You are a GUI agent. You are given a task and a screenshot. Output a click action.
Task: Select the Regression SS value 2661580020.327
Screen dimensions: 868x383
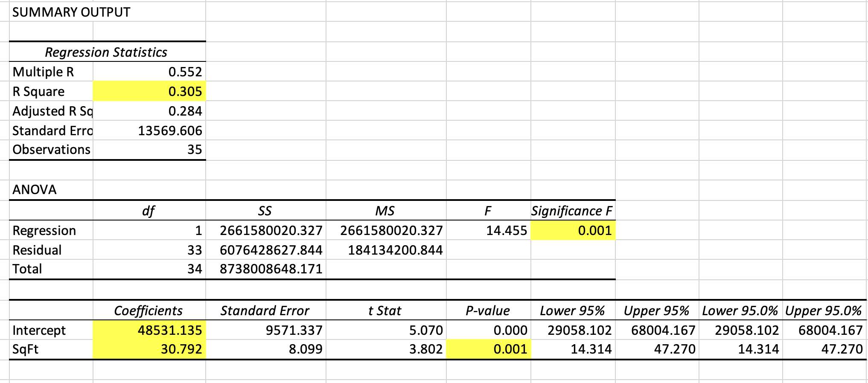(266, 230)
